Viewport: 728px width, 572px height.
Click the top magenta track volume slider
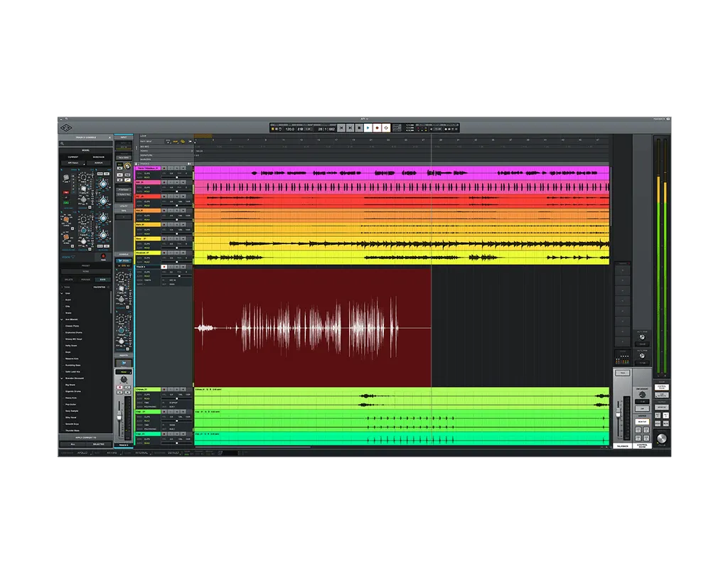tap(177, 177)
